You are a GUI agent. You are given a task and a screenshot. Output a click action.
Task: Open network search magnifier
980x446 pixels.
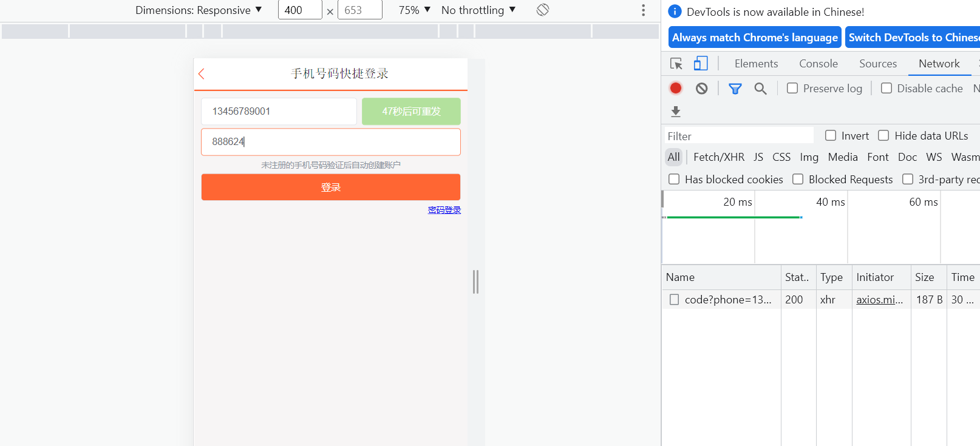click(760, 89)
